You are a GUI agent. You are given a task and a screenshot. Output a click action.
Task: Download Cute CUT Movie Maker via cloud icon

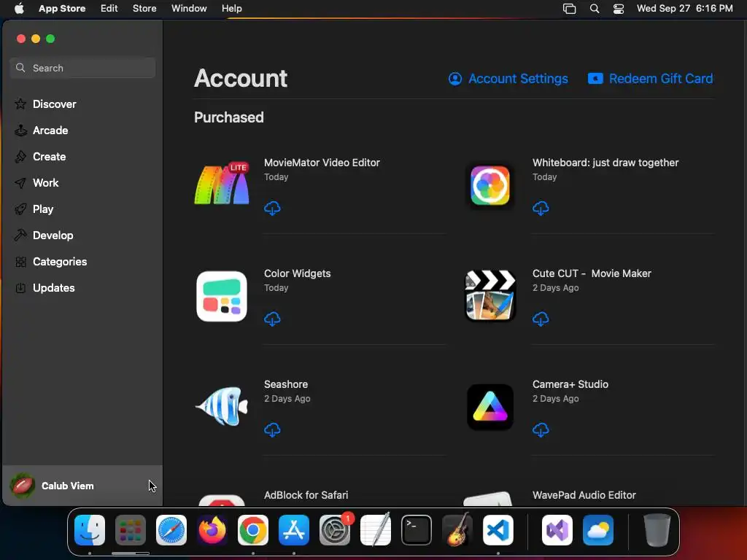pyautogui.click(x=541, y=319)
